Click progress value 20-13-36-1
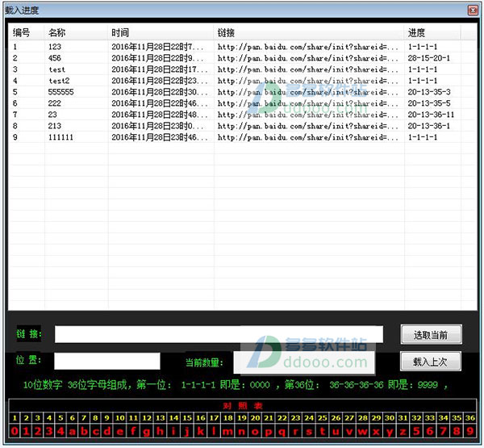 click(429, 126)
